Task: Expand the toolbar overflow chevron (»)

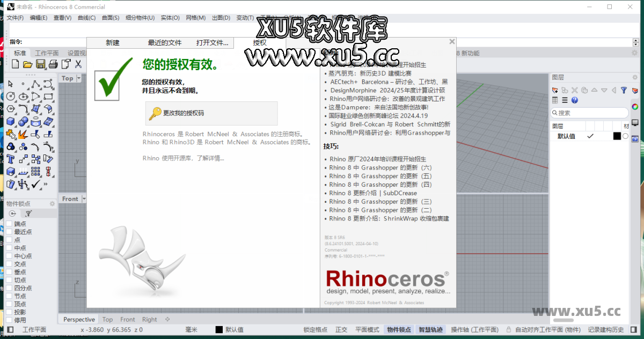Action: click(x=46, y=183)
